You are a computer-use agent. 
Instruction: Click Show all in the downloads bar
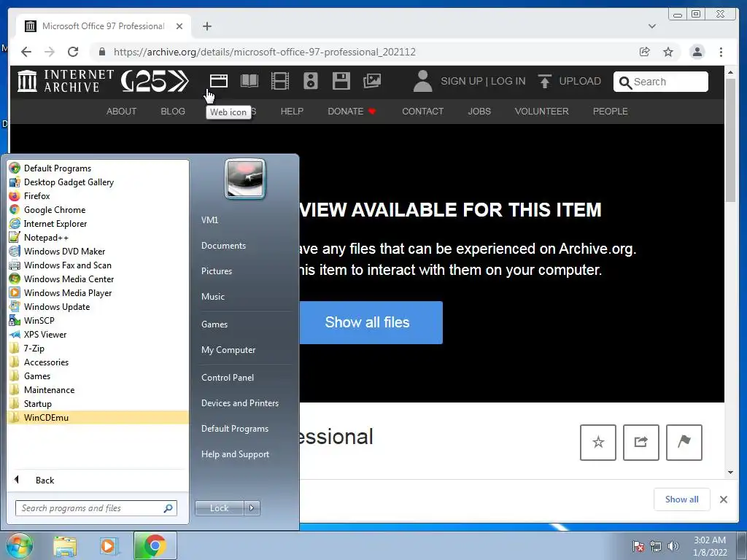coord(682,499)
